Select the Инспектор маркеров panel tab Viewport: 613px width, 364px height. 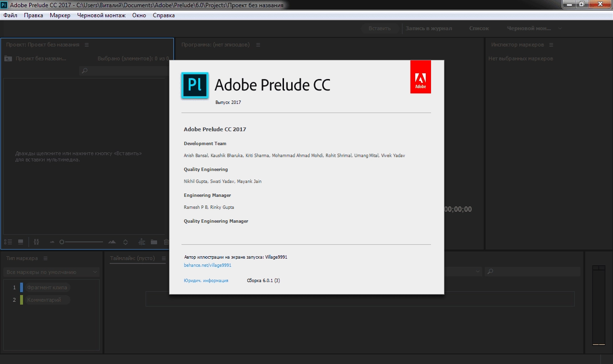pos(517,45)
